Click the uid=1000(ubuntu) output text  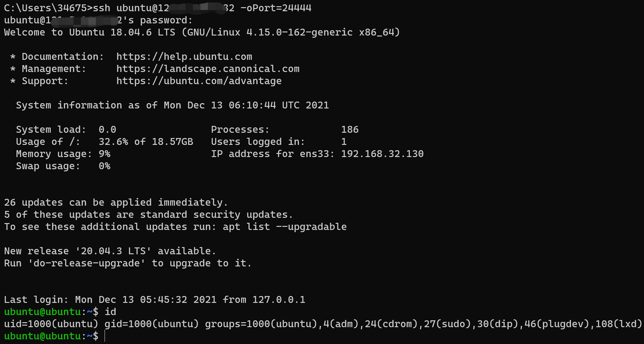point(51,324)
